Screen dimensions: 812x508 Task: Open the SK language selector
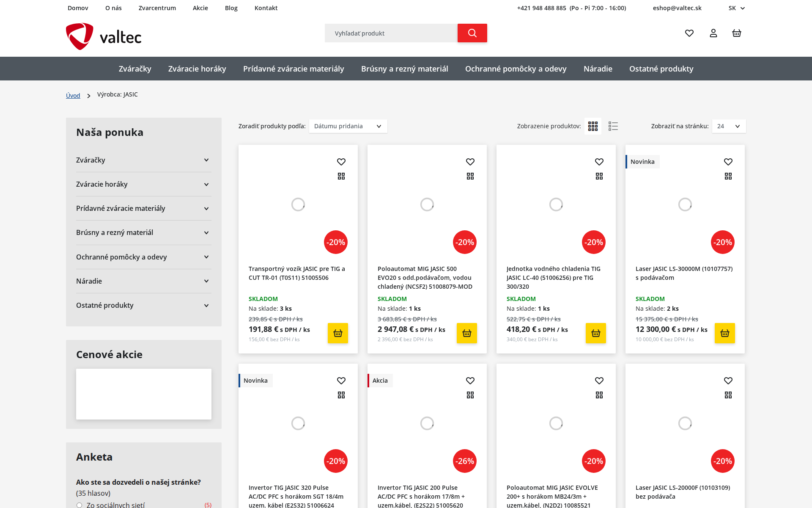[x=736, y=8]
